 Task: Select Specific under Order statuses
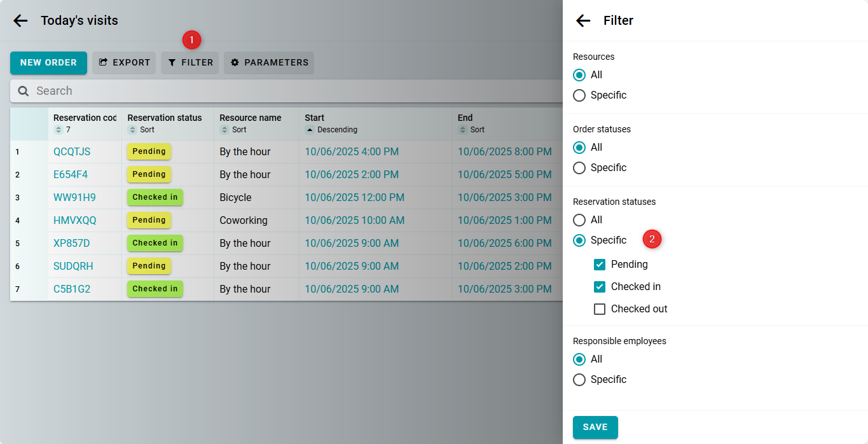(579, 168)
